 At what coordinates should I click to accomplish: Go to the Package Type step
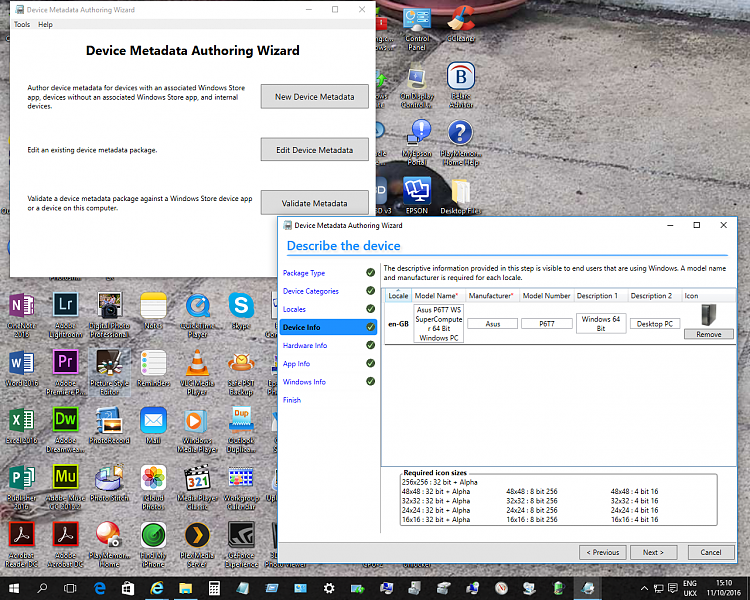point(304,273)
